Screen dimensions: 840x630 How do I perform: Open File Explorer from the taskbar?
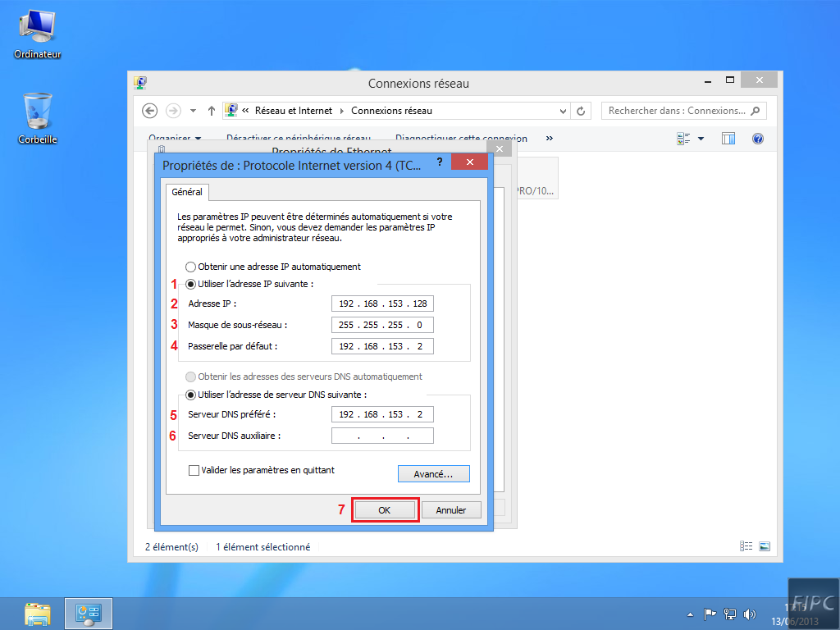(38, 614)
